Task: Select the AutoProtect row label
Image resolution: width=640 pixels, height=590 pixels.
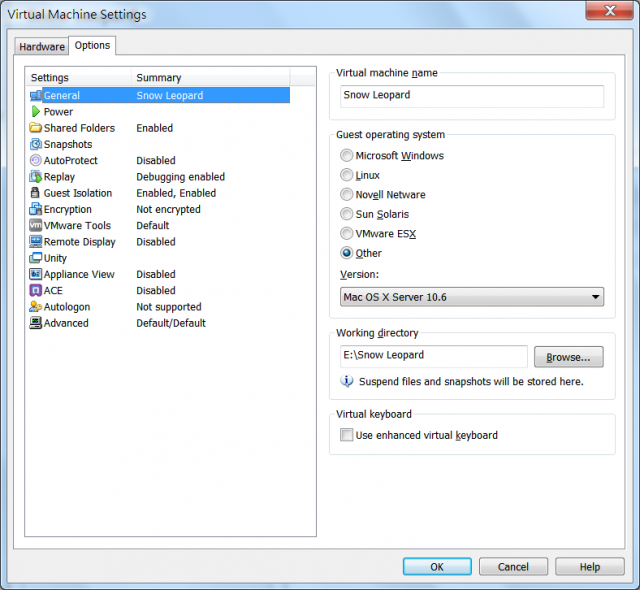Action: 71,160
